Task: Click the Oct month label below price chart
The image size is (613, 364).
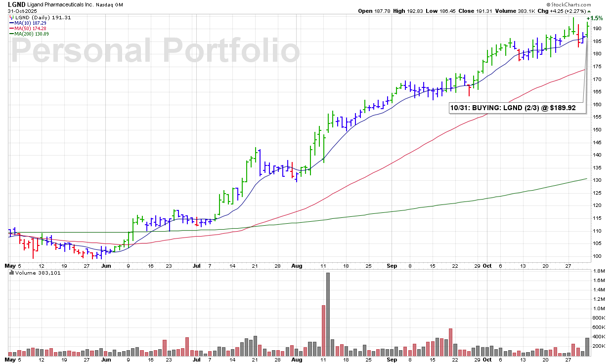Action: [487, 265]
